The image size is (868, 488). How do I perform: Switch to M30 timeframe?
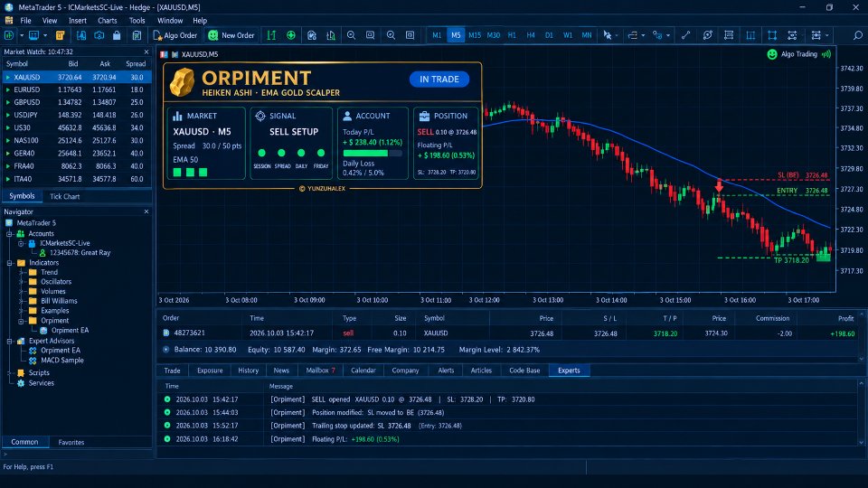(494, 35)
